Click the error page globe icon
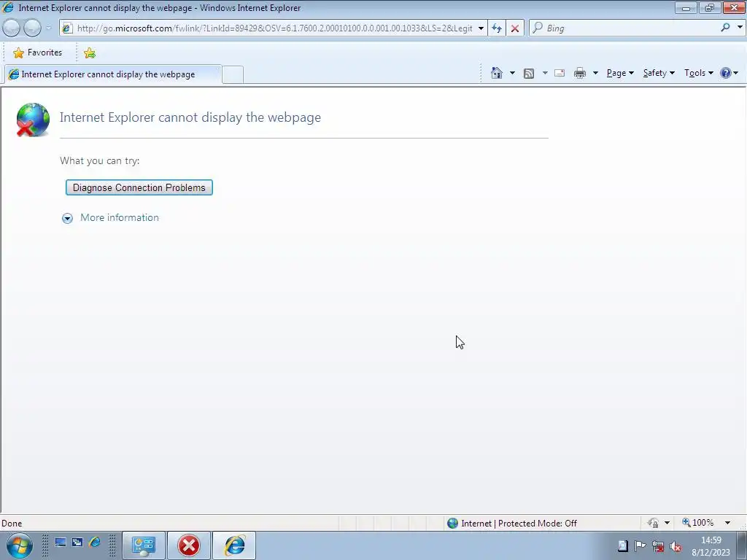This screenshot has width=747, height=560. click(x=33, y=120)
